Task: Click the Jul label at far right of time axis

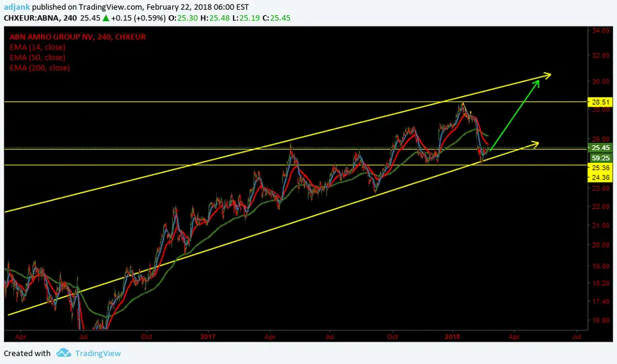Action: (577, 336)
